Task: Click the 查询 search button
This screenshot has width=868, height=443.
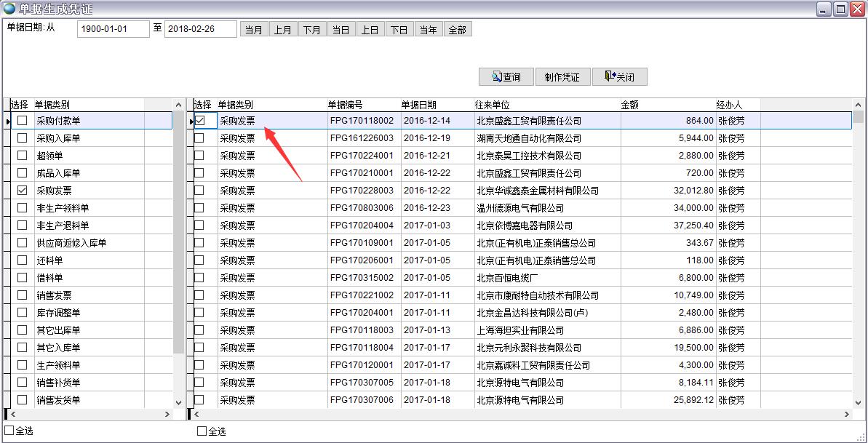Action: coord(506,77)
